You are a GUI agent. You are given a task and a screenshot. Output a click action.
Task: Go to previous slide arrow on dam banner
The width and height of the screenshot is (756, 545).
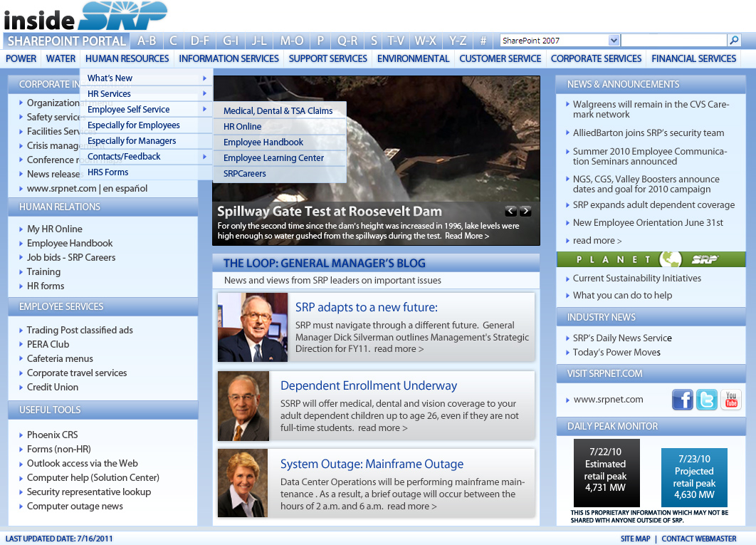point(510,211)
